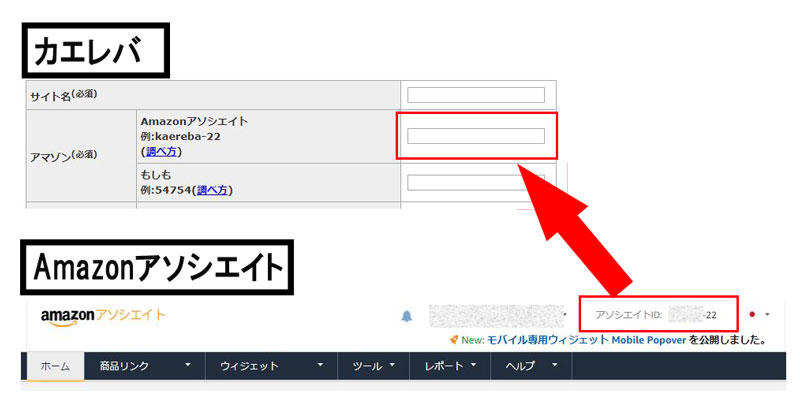
Task: Click the New: announcement label
Action: pyautogui.click(x=472, y=340)
